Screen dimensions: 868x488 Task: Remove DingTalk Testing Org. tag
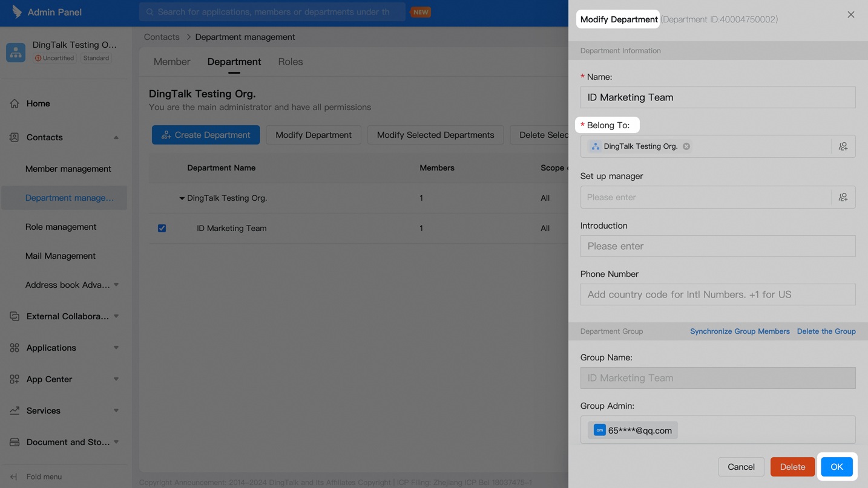[686, 146]
